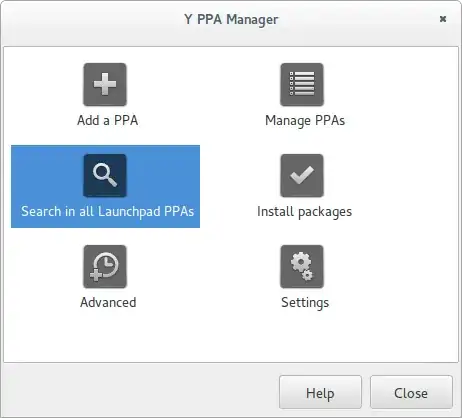Click the blank bottom bar left of Help
Screen dimensions: 462x418
[140, 392]
